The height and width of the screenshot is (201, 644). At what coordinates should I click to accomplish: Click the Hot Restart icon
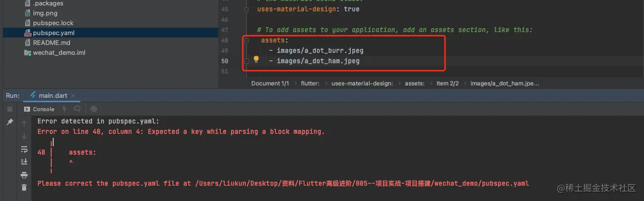coord(77,109)
